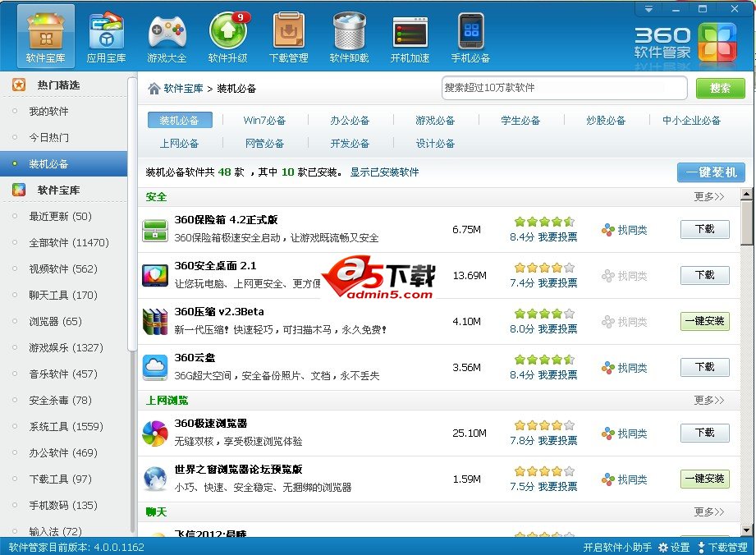
Task: Open 系统工具 (1559) category
Action: pos(64,426)
